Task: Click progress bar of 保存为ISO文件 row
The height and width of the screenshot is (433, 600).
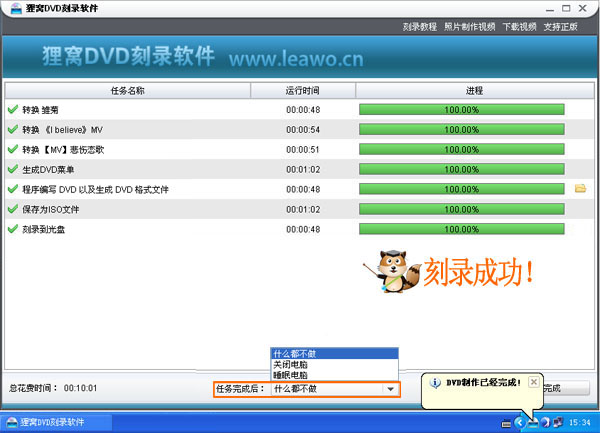Action: 461,209
